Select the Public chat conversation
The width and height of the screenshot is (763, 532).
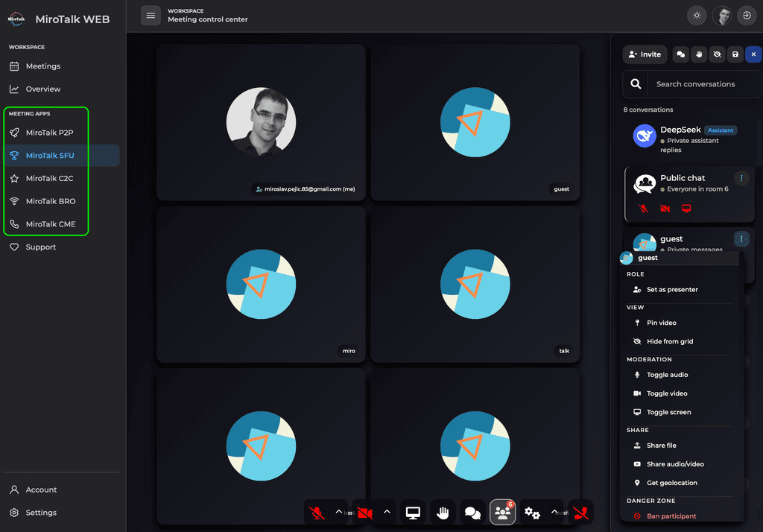point(689,194)
